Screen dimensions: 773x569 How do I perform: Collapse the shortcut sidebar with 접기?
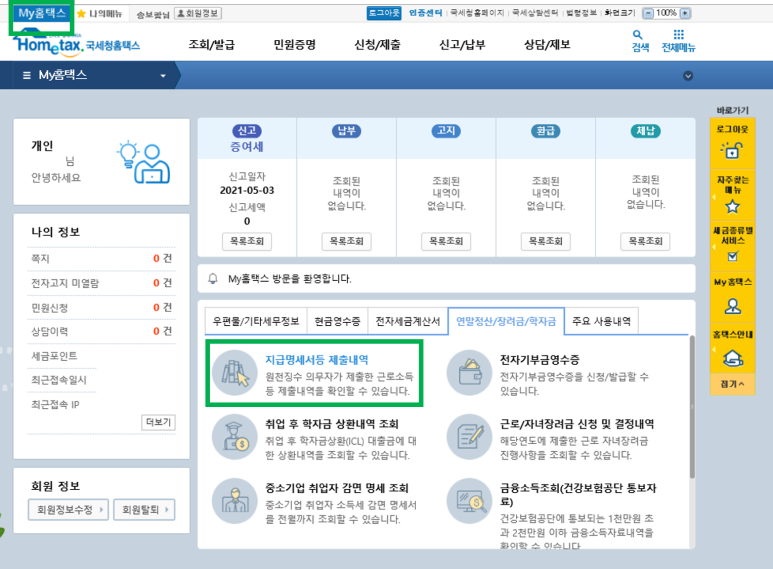[x=732, y=384]
